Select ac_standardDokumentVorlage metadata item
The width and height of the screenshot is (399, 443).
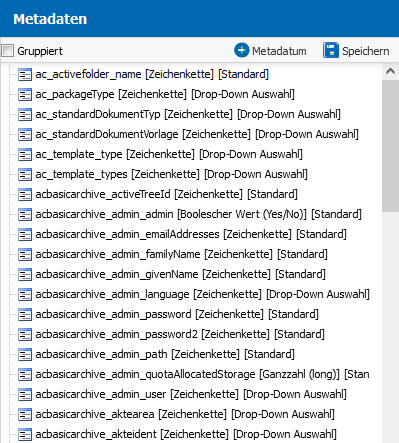pos(197,134)
